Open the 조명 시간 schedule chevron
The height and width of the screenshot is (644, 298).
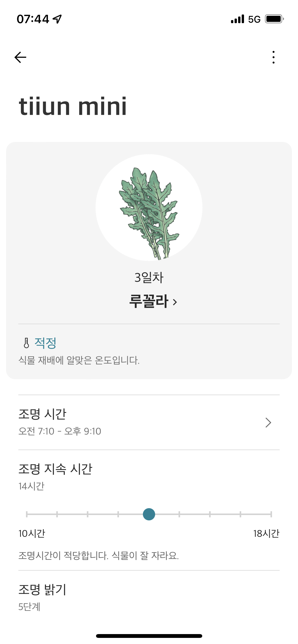268,422
